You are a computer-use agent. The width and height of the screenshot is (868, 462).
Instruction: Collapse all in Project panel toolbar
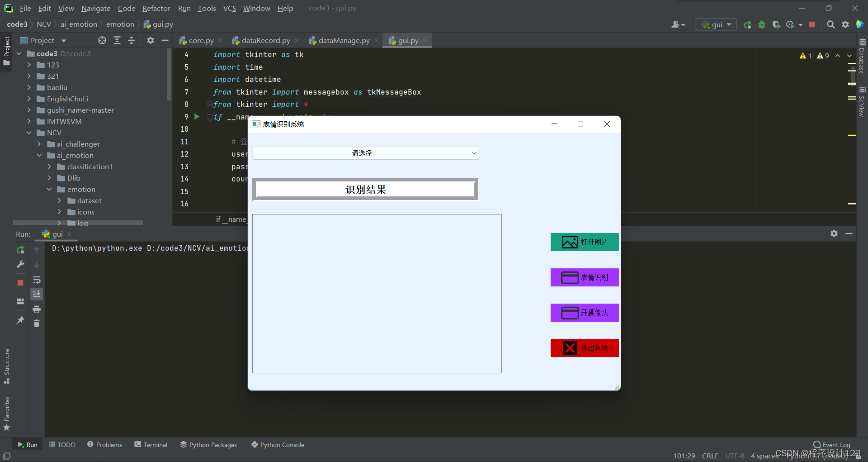click(132, 40)
